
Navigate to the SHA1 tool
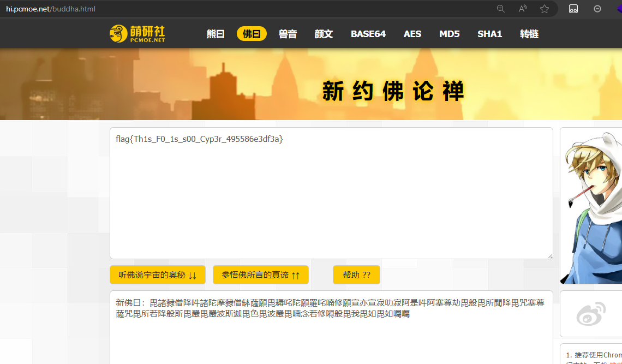coord(489,34)
